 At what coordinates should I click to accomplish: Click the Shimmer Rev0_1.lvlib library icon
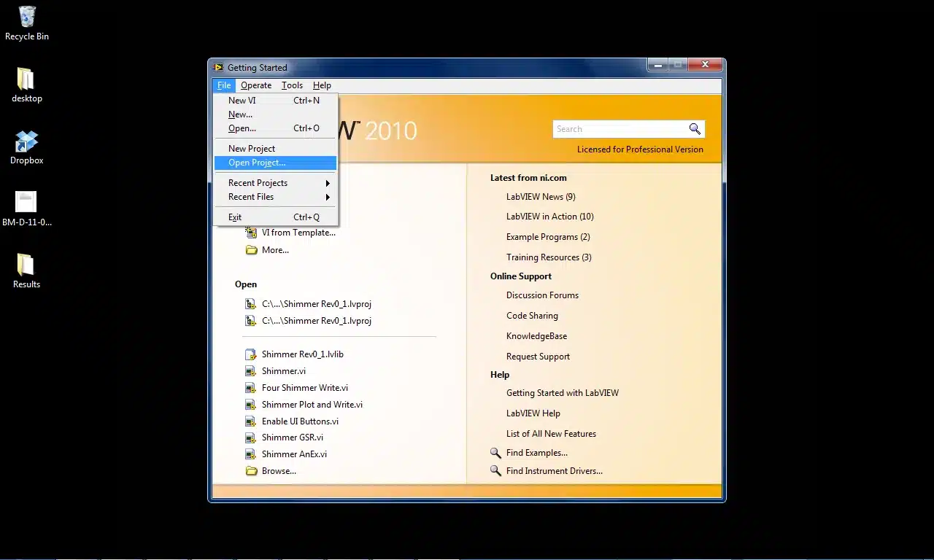coord(251,354)
